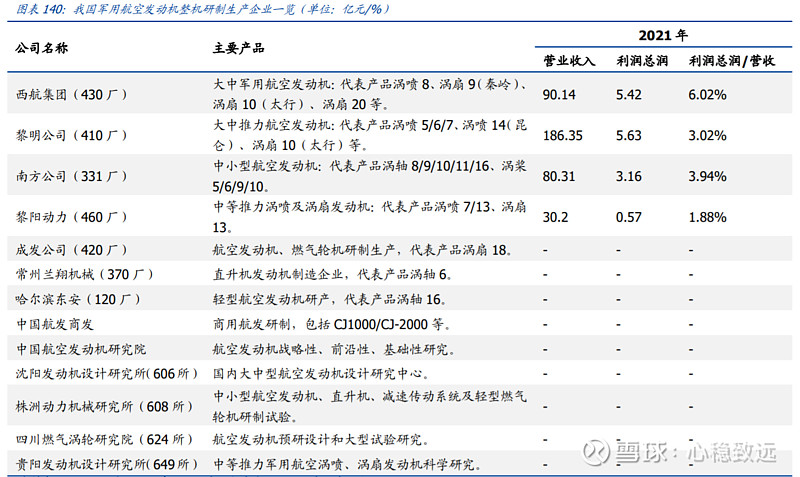Viewport: 800px width, 477px height.
Task: Click text 航空发动机战略性、前沿性、基础性研究
Action: click(x=334, y=349)
